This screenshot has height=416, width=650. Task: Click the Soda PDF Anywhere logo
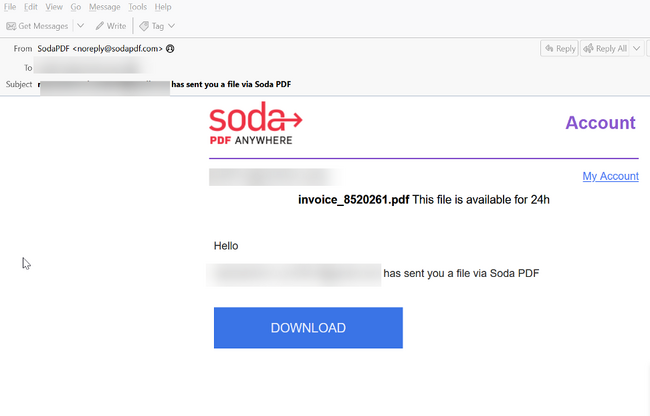255,125
